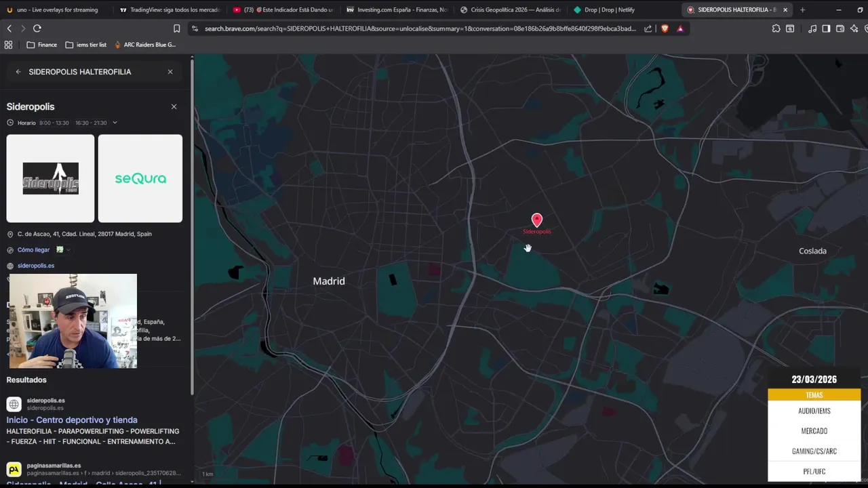The image size is (868, 488).
Task: Expand the Horario opening hours chevron
Action: [x=115, y=123]
